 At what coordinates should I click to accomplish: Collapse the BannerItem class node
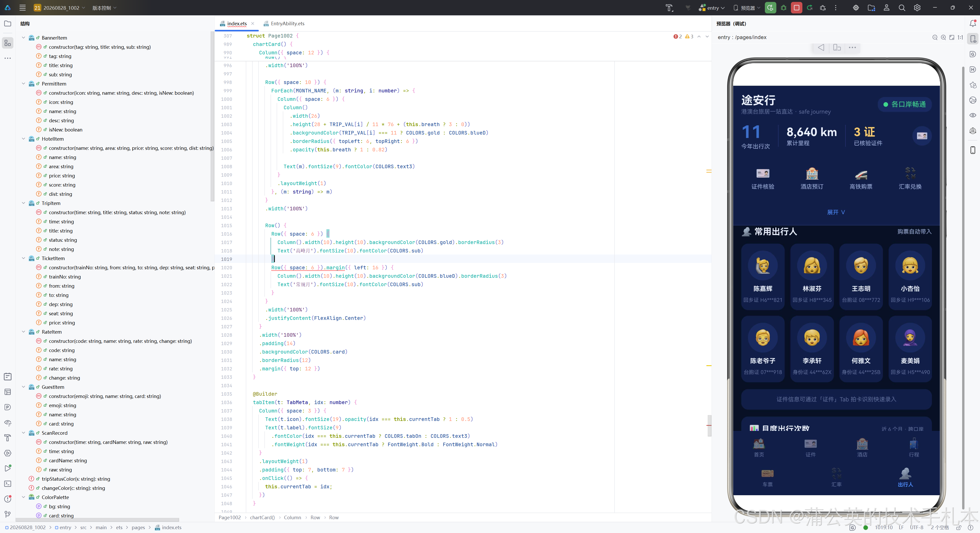click(x=23, y=38)
